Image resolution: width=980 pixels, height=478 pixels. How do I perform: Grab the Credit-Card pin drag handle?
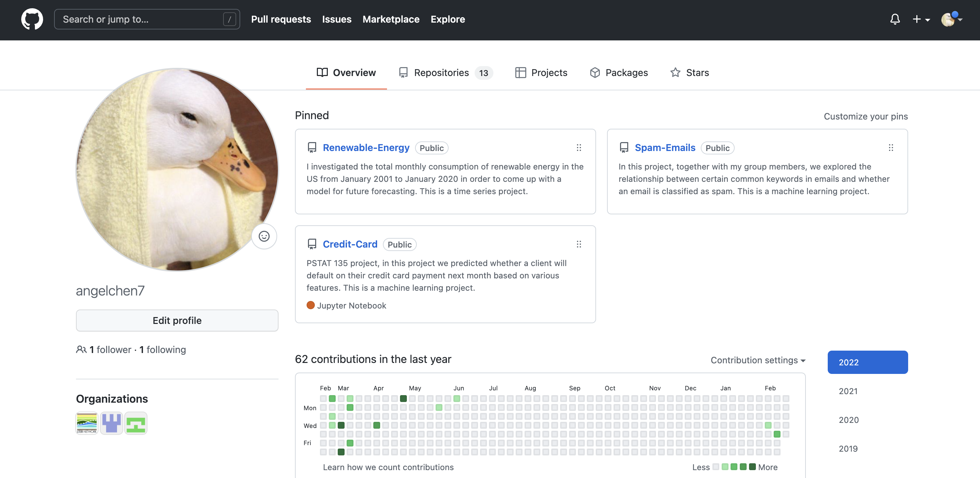tap(579, 244)
